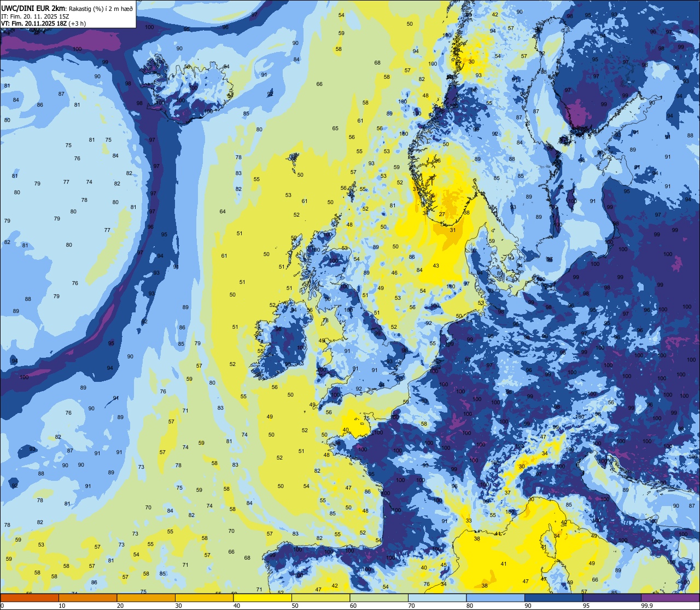The image size is (700, 610).
Task: Click the humidity value '26' over southern Norway
Action: pos(431,196)
